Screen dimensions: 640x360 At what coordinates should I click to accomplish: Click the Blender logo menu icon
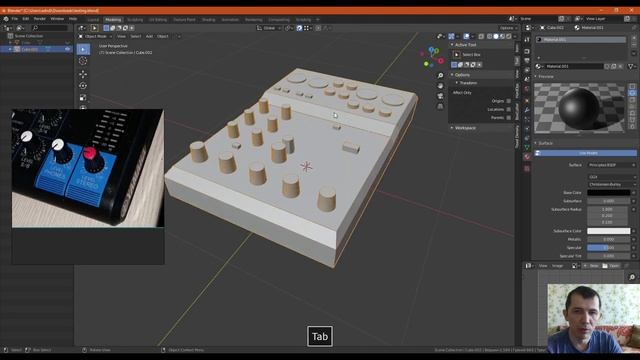pos(6,19)
